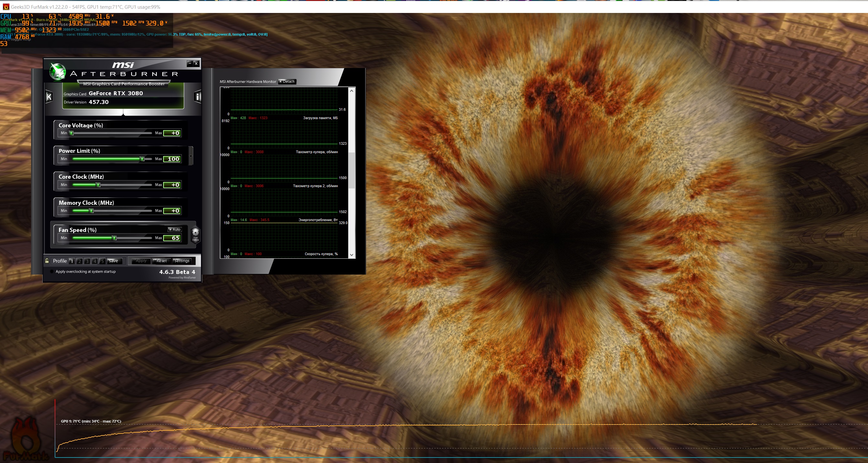Open the information i panel
868x463 pixels.
click(198, 97)
